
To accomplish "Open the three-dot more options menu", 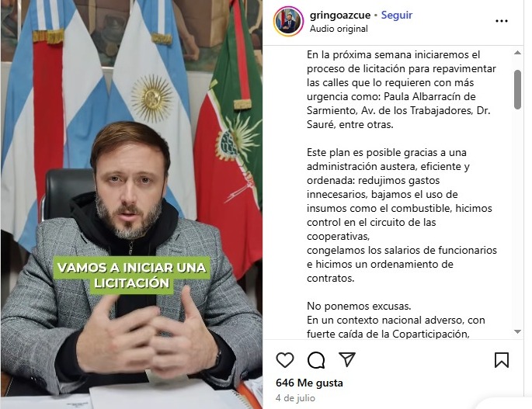I will pos(502,21).
